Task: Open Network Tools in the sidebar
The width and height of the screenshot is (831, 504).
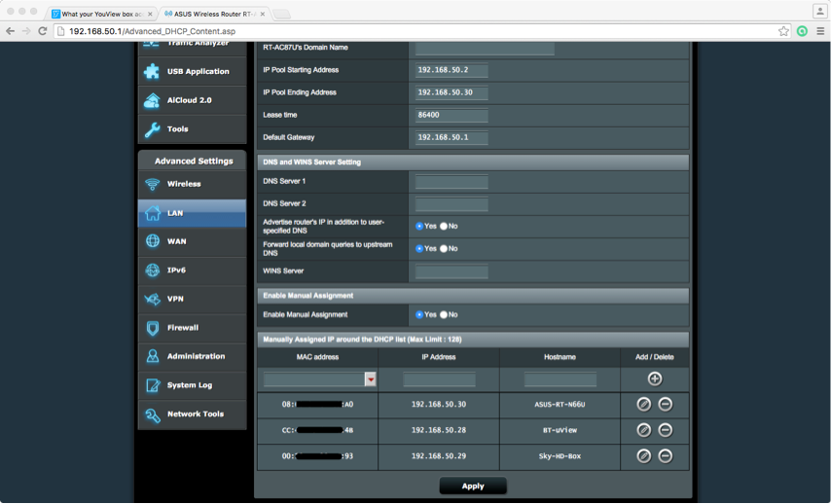Action: (192, 414)
